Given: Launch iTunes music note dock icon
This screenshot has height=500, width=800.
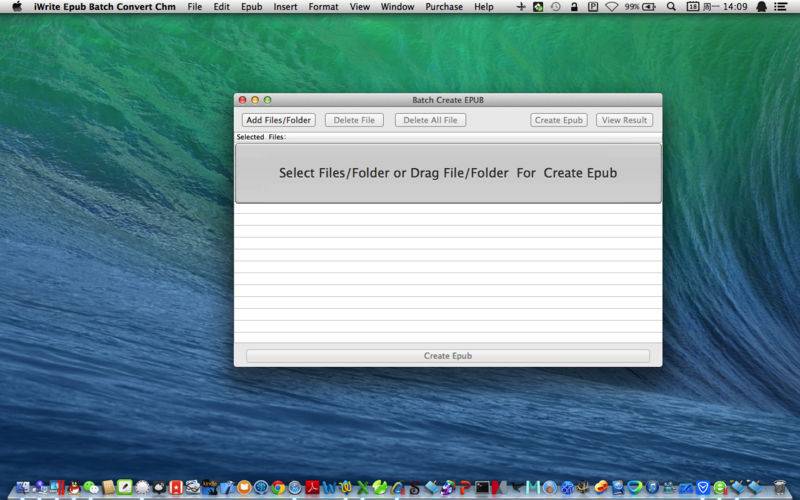Looking at the screenshot, I should click(652, 488).
